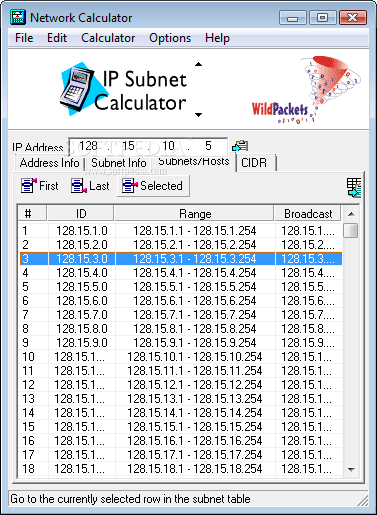377x515 pixels.
Task: Click the # column header
Action: point(32,213)
